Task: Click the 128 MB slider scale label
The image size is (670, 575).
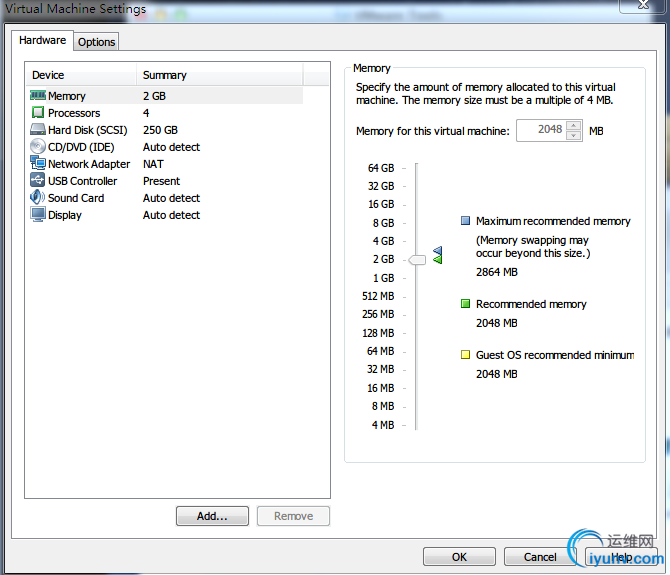Action: 378,333
